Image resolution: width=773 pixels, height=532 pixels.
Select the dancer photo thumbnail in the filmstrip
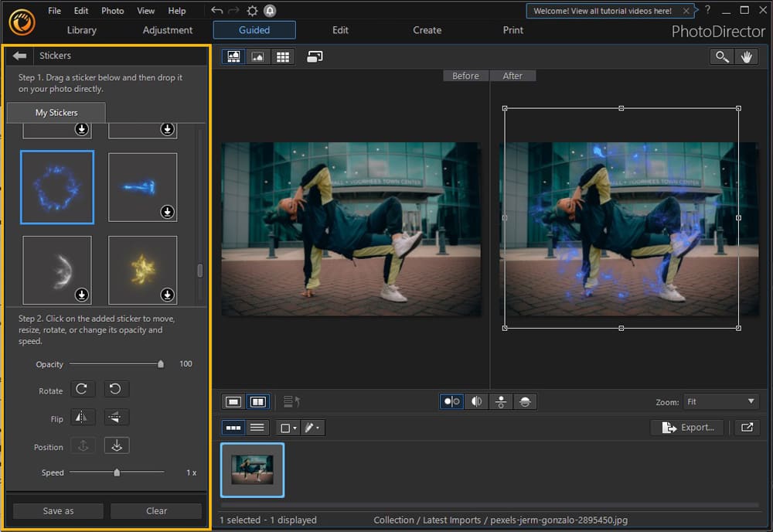252,469
